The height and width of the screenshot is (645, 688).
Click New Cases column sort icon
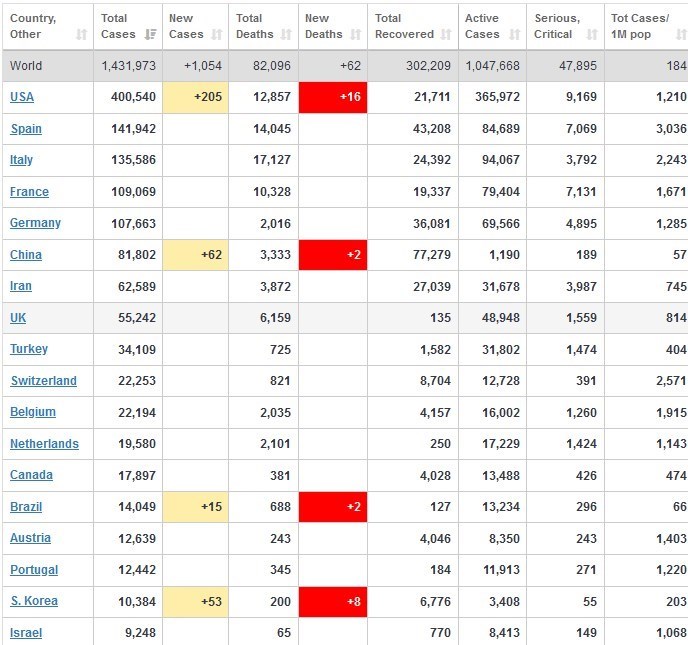pos(218,35)
